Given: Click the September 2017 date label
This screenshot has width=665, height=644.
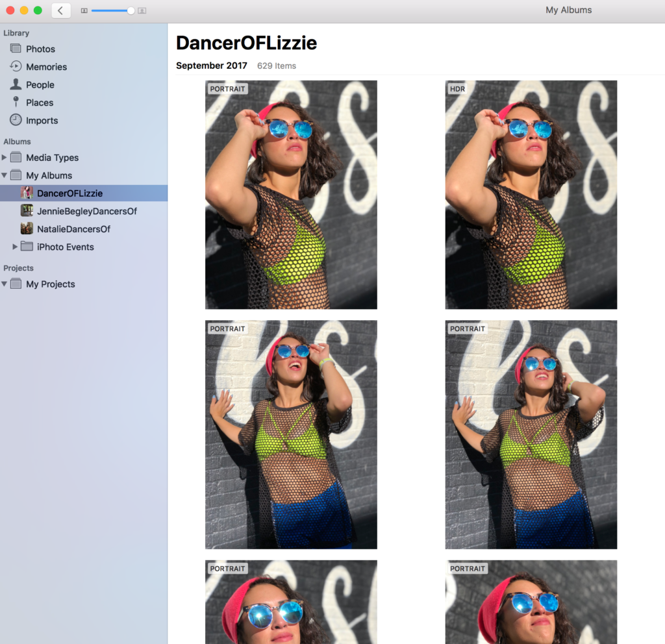Looking at the screenshot, I should tap(212, 66).
